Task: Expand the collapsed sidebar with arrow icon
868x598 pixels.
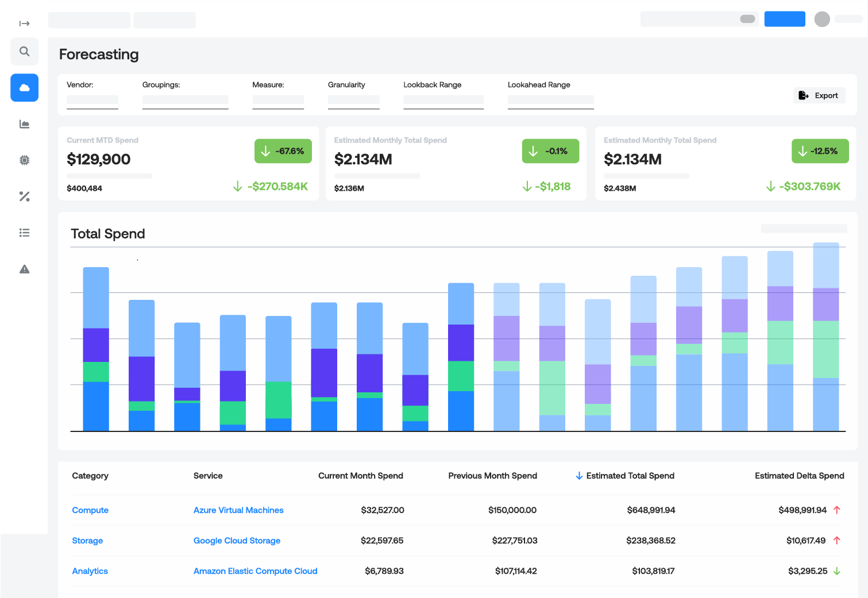Action: click(24, 24)
